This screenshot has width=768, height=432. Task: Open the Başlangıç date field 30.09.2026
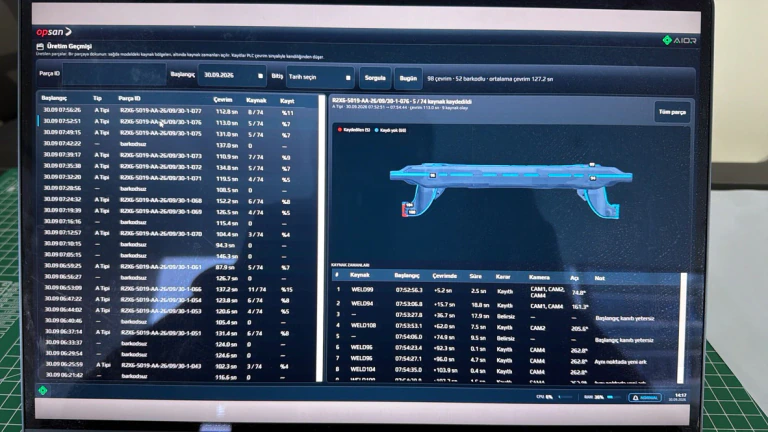[x=232, y=75]
